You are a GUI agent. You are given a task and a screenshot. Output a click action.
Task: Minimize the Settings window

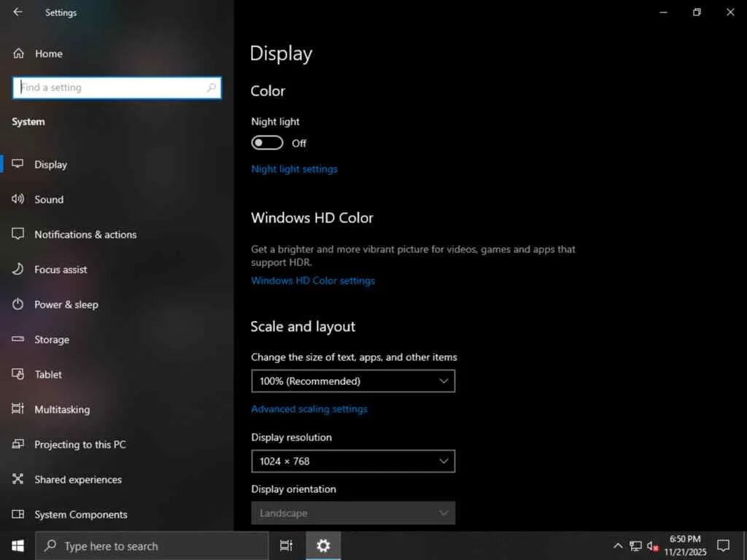click(663, 12)
